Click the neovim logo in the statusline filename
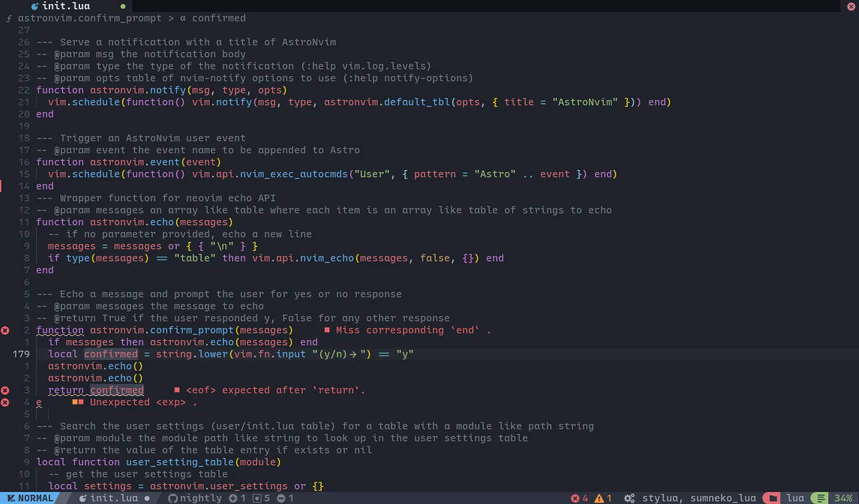 click(83, 498)
